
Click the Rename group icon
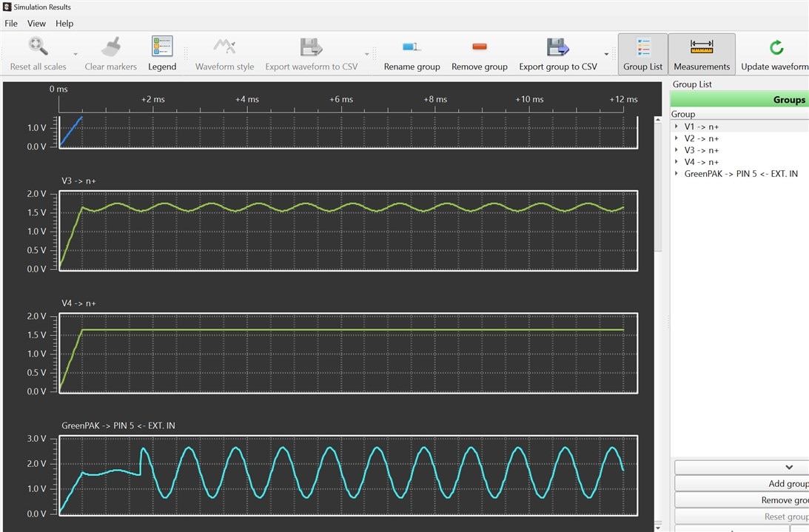(412, 47)
